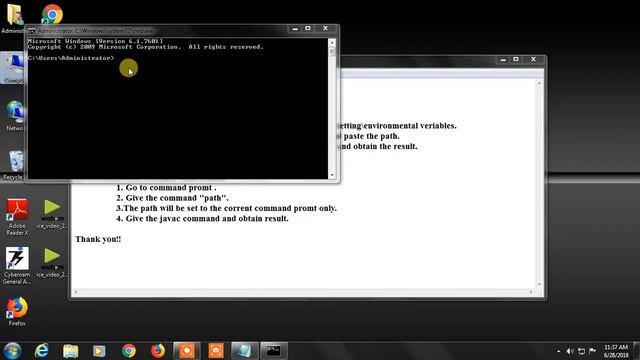Click the Microsoft Windows version line
The image size is (640, 360).
96,41
